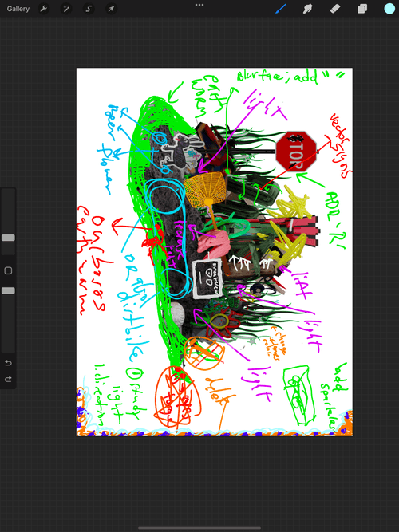Open the Layers panel

tap(362, 9)
